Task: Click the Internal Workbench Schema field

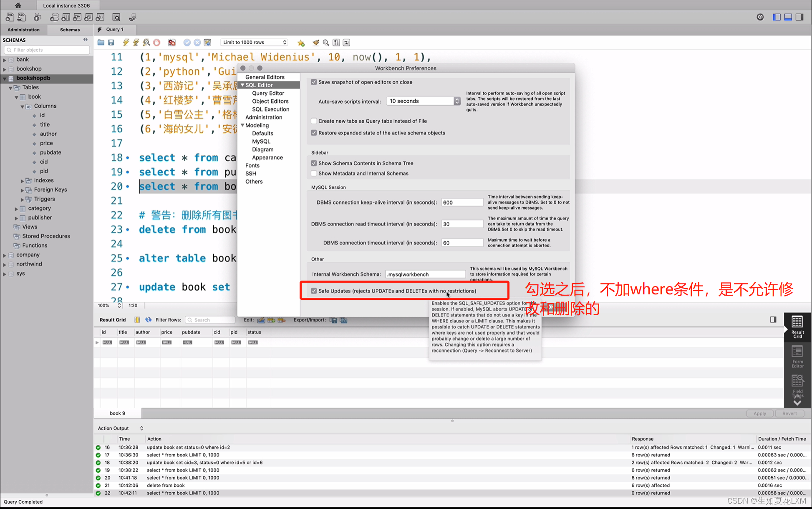Action: click(x=426, y=274)
